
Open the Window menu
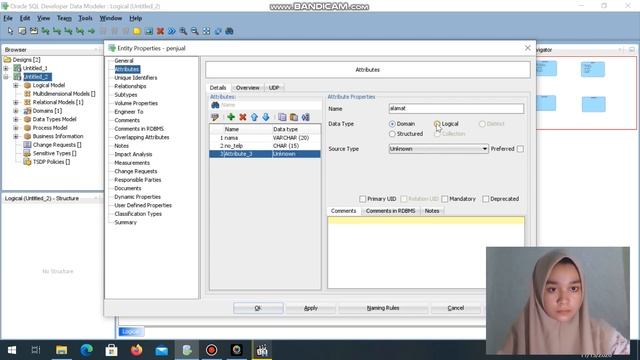point(111,18)
